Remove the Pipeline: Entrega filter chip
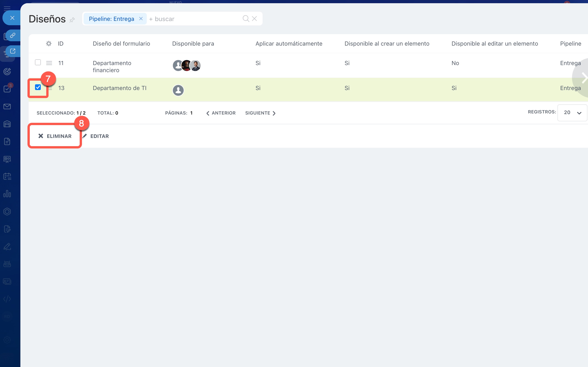Viewport: 588px width, 367px height. (x=141, y=19)
